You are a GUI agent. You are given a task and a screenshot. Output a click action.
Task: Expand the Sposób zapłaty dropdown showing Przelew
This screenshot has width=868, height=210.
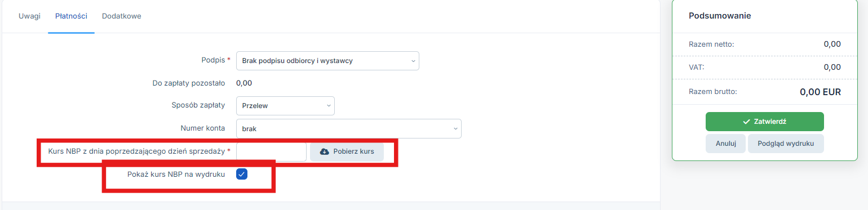tap(285, 105)
